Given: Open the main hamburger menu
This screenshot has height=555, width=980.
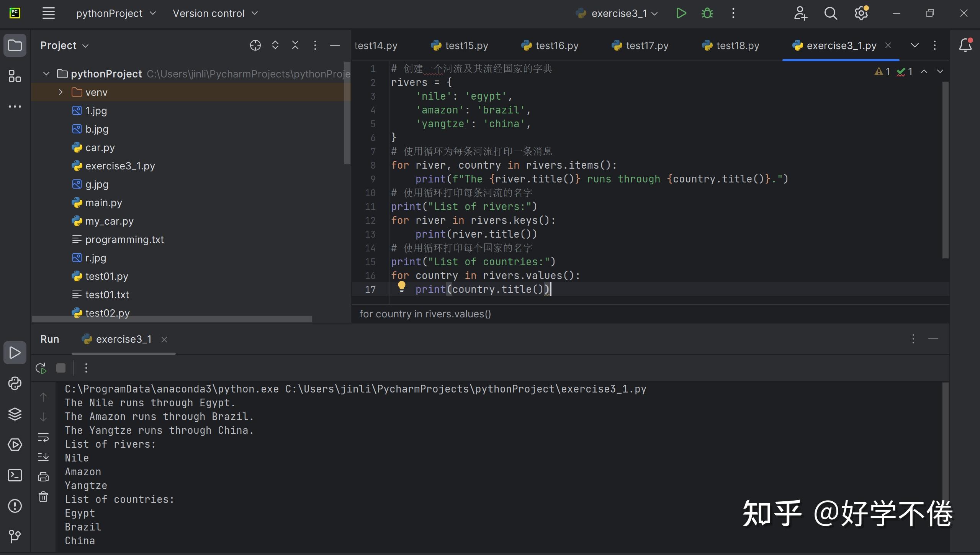Looking at the screenshot, I should [49, 13].
